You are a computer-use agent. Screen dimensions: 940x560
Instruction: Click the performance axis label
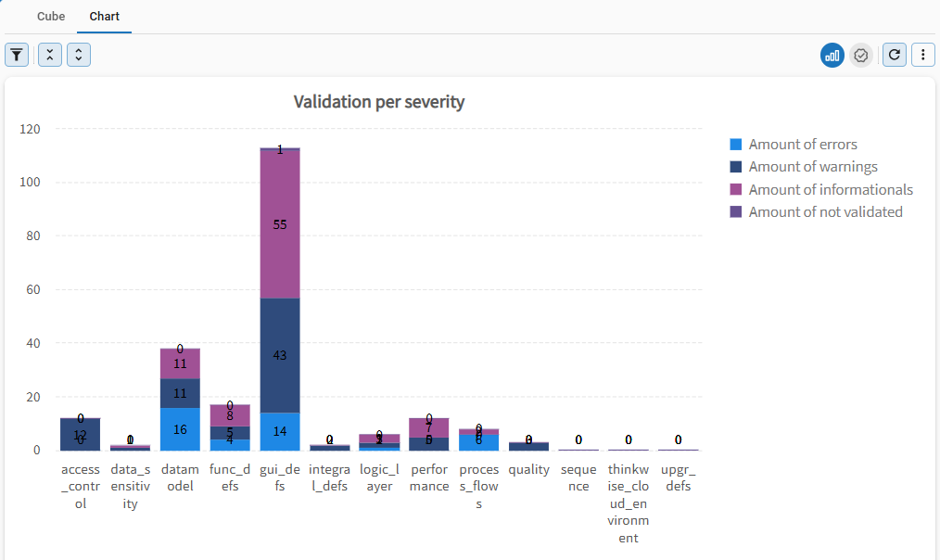(x=429, y=477)
